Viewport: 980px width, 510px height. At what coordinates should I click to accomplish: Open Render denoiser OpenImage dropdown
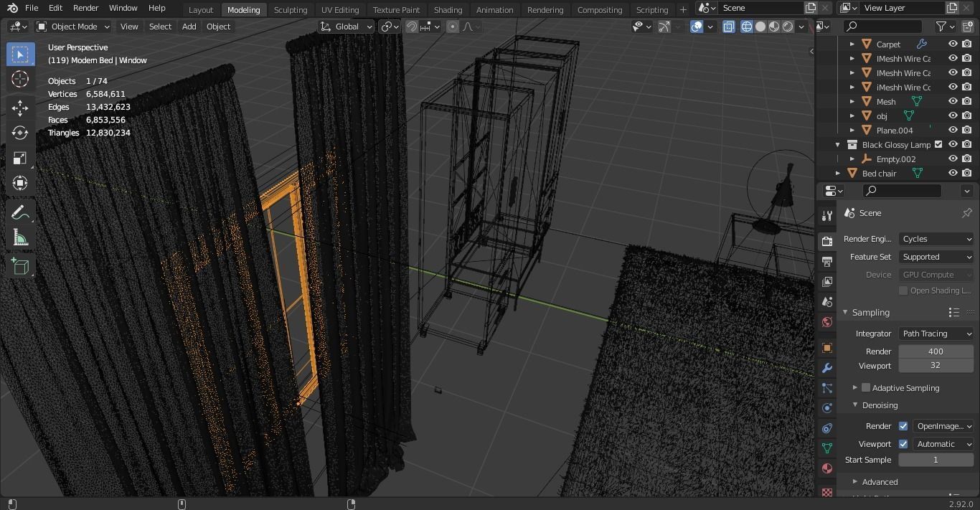943,426
